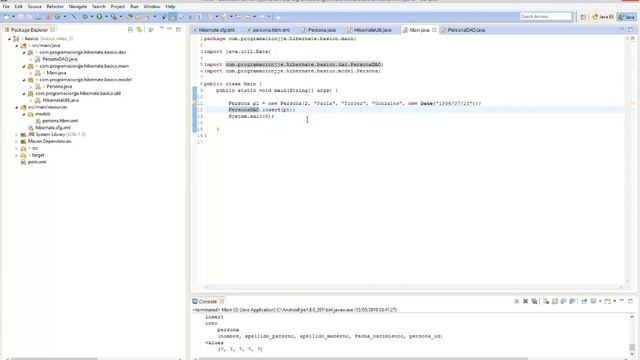Screen dimensions: 640x360
Task: Expand the PersonaDAO.java tree node
Action: pos(31,60)
